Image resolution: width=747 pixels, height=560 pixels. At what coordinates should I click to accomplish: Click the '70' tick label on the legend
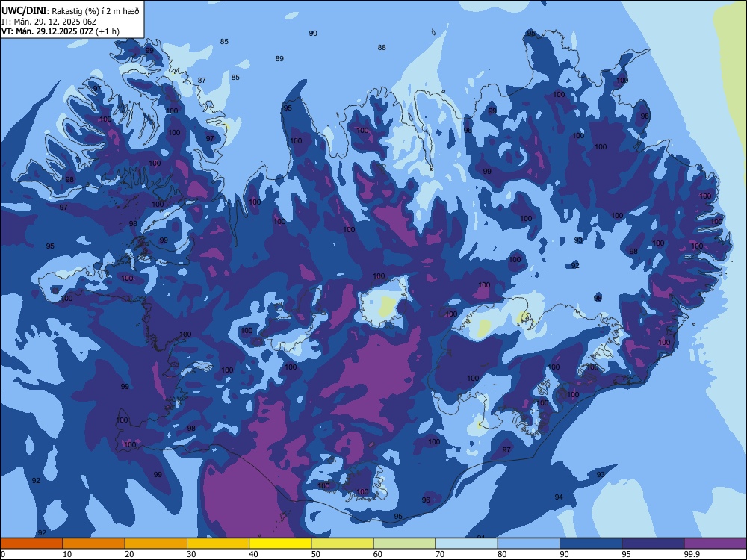tap(440, 554)
